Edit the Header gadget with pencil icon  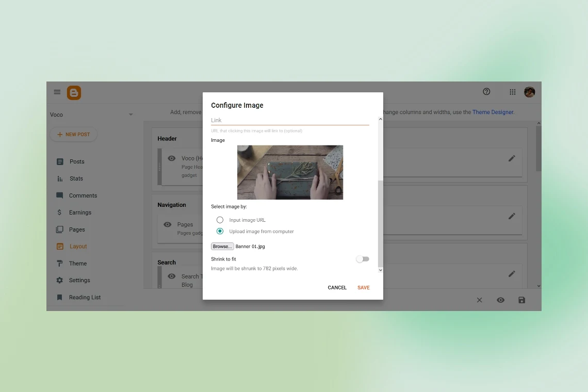point(512,158)
